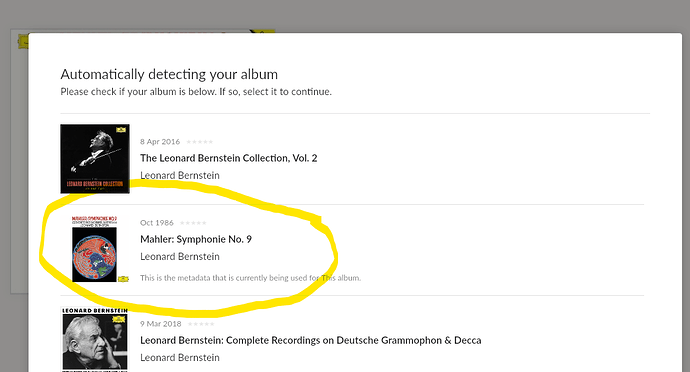Click Leonard Bernstein artist under Complete Recordings
Image resolution: width=690 pixels, height=372 pixels.
180,357
